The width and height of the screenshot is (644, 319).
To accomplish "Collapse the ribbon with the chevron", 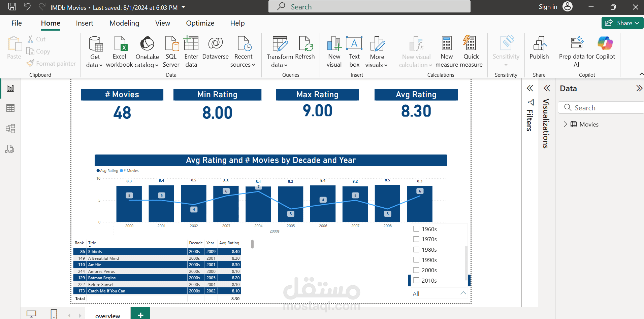I will pyautogui.click(x=641, y=74).
